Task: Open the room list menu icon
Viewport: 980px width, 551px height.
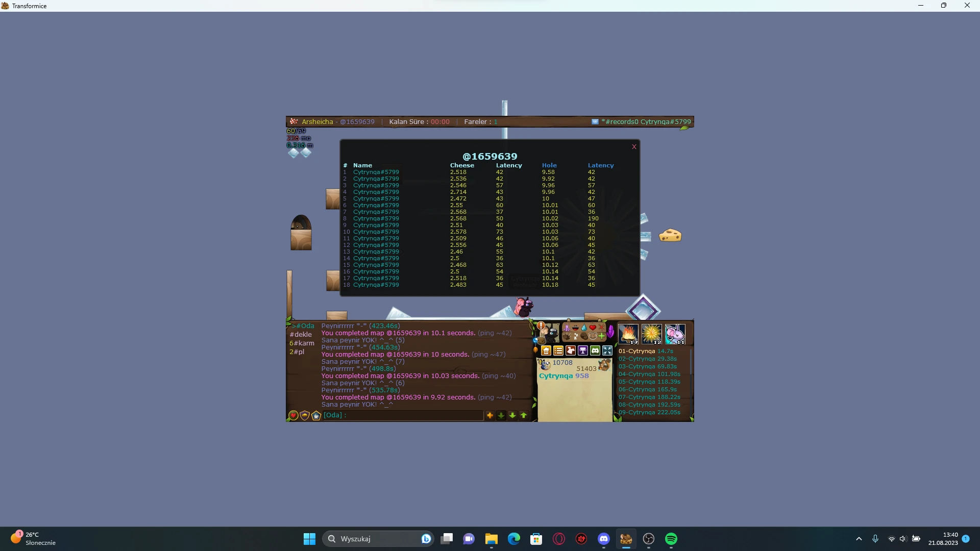Action: click(x=558, y=350)
